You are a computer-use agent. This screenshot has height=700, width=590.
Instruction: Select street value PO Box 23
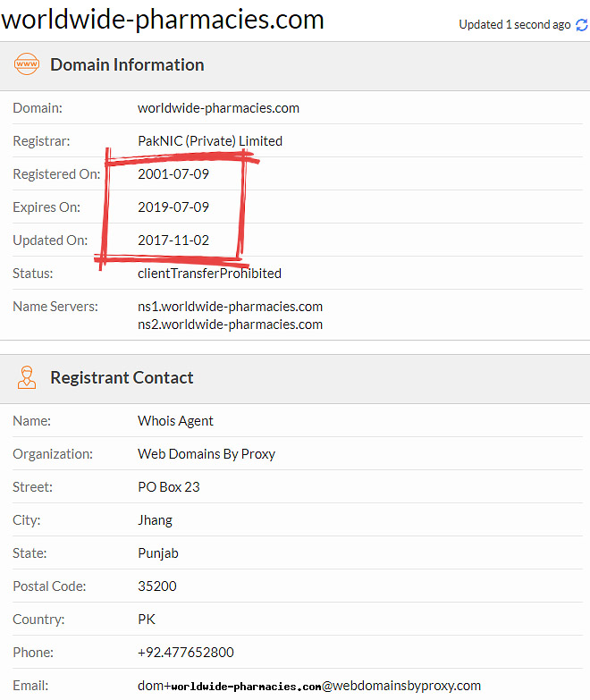point(169,487)
